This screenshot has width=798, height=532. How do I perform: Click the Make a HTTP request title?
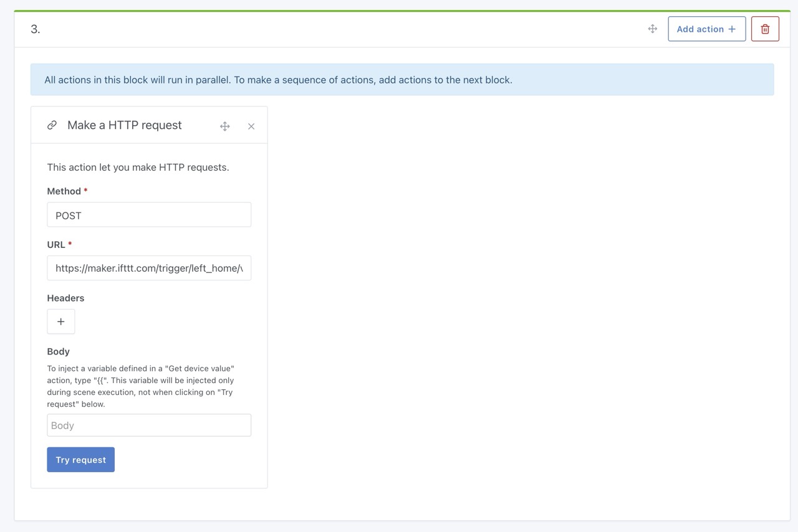tap(125, 125)
